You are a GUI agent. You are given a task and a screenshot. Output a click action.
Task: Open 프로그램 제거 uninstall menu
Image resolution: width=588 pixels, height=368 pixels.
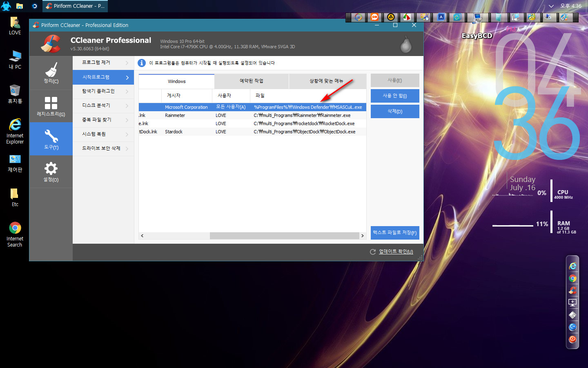click(x=103, y=63)
